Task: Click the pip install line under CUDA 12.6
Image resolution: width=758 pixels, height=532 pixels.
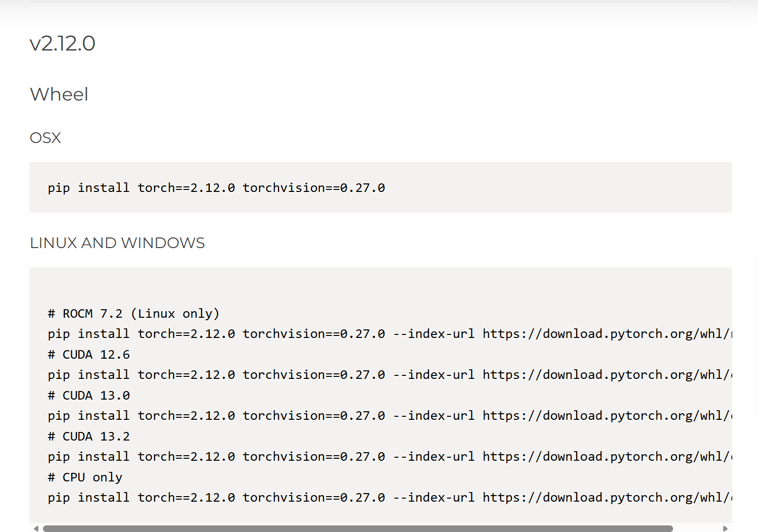Action: click(x=390, y=375)
